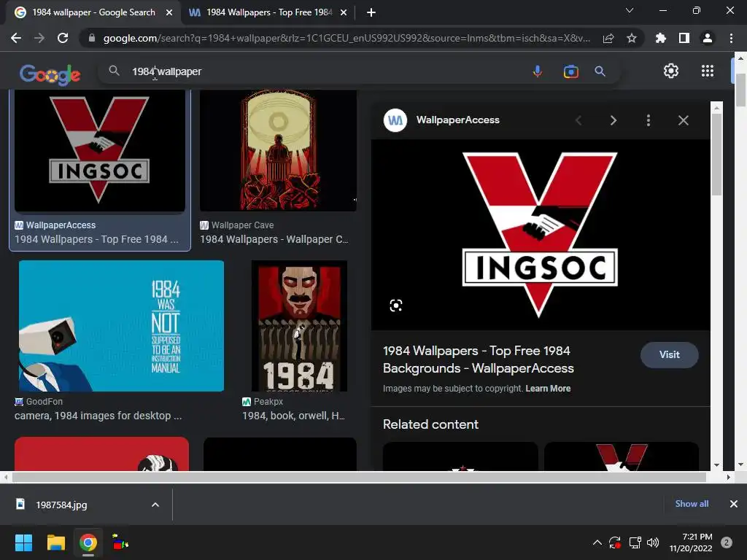Image resolution: width=747 pixels, height=560 pixels.
Task: Open the tab search dropdown chevron
Action: pyautogui.click(x=630, y=10)
